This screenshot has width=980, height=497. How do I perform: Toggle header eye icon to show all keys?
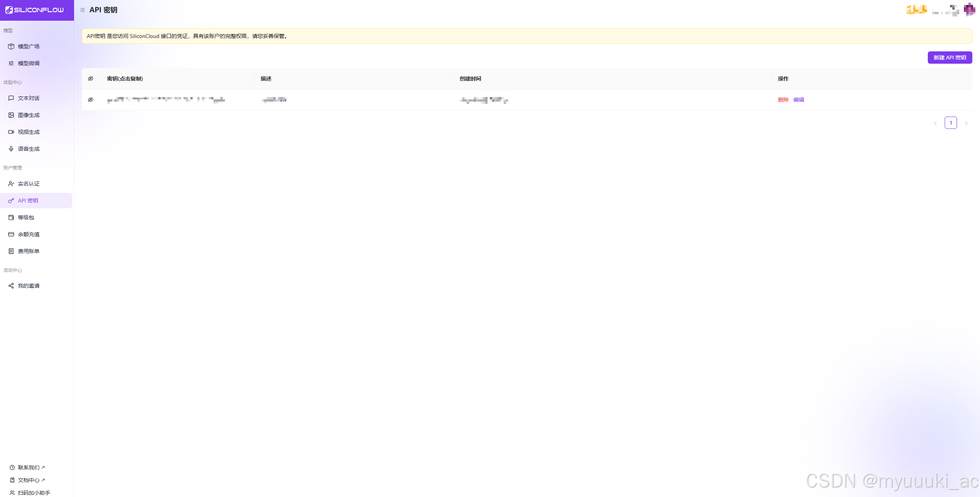tap(91, 79)
